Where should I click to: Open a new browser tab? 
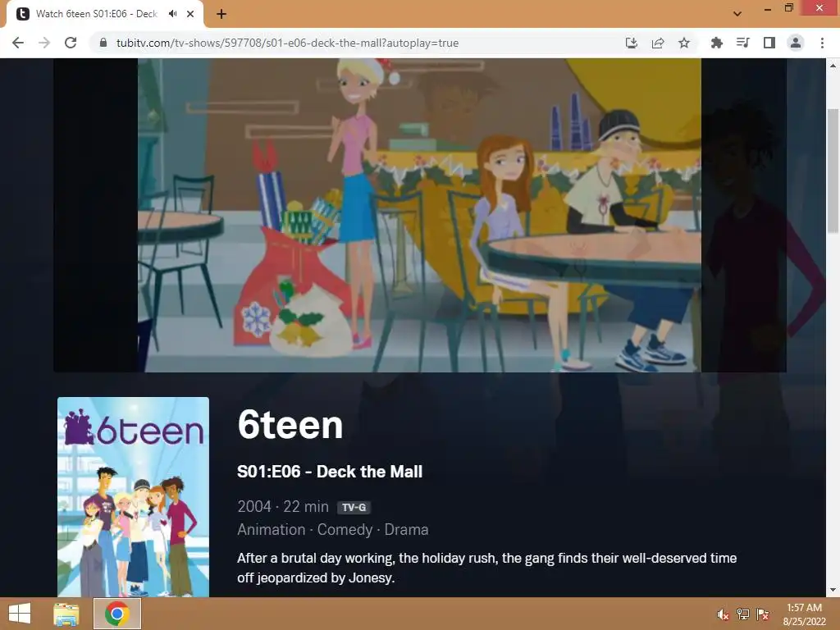(x=221, y=14)
